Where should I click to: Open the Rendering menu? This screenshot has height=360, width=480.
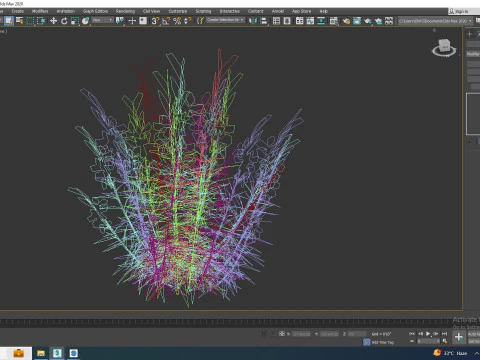[x=125, y=11]
